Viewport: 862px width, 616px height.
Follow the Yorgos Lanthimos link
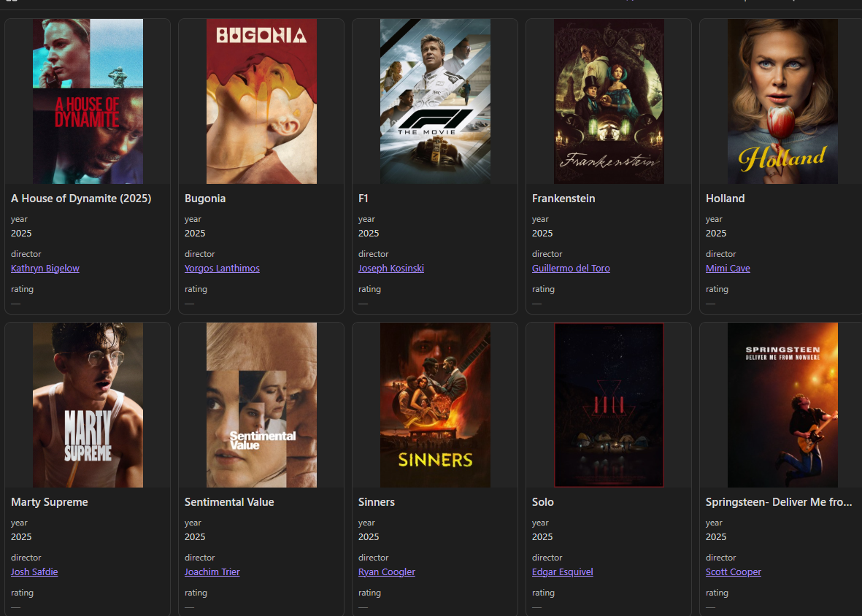click(x=222, y=268)
